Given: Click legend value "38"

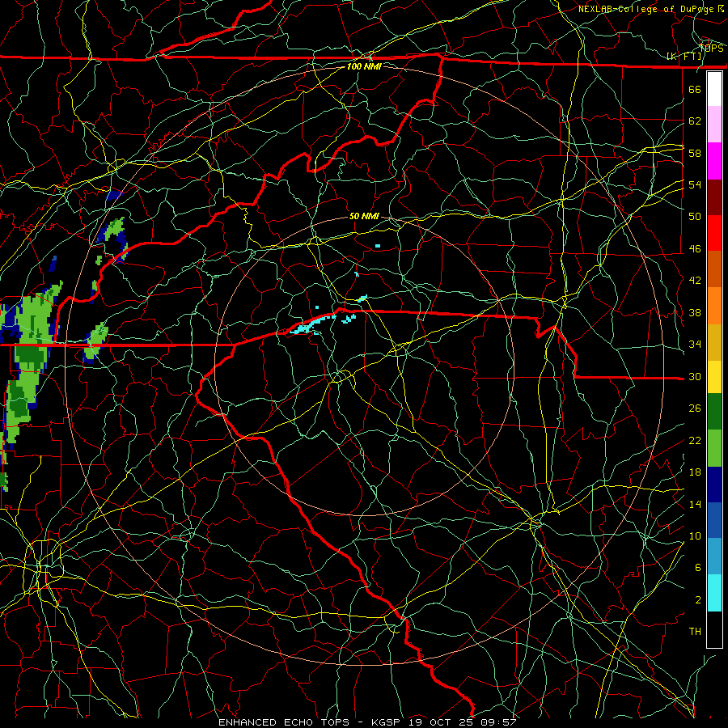Looking at the screenshot, I should (x=695, y=312).
